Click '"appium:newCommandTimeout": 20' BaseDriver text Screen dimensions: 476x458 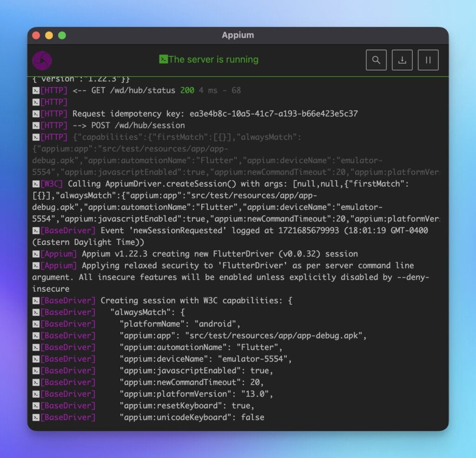(192, 382)
